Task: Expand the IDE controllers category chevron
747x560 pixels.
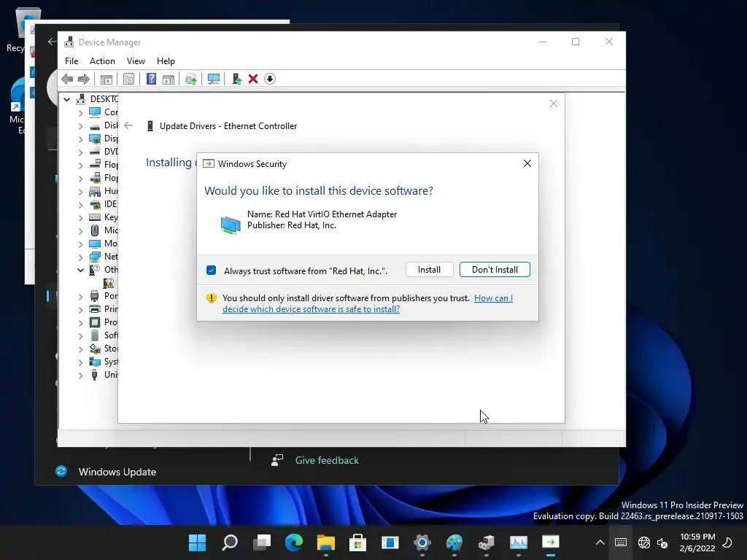Action: pos(80,205)
